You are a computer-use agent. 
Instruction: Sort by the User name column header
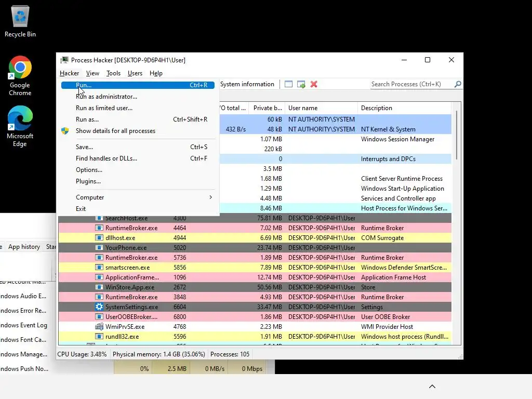[x=321, y=108]
